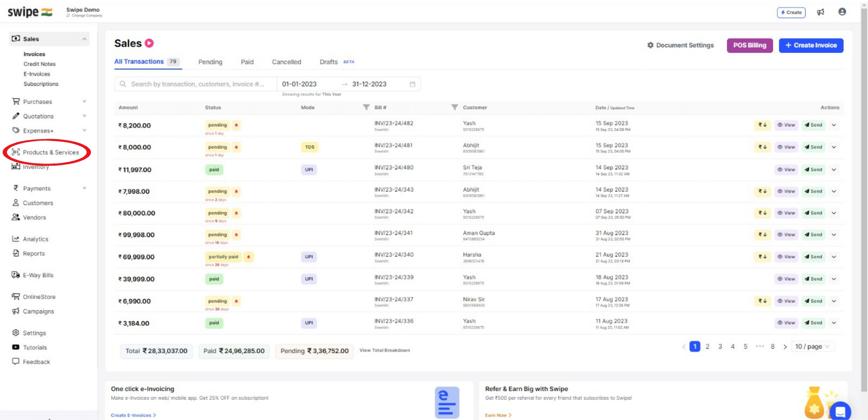This screenshot has width=868, height=420.
Task: Click reminder bell on partially paid row
Action: click(248, 257)
